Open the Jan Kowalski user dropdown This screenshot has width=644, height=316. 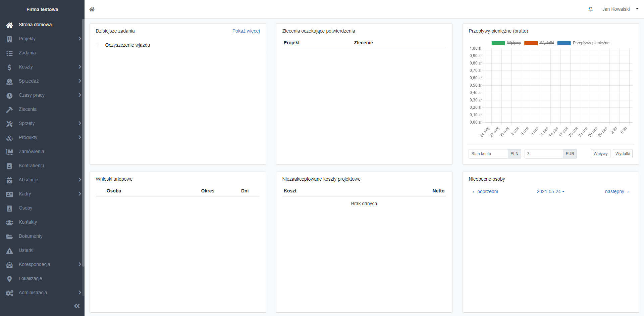tap(620, 9)
